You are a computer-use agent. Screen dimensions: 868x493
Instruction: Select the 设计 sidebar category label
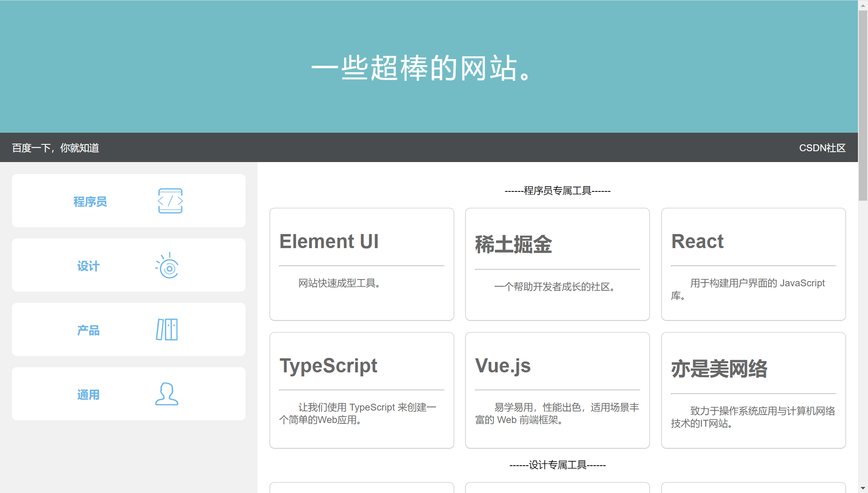point(88,266)
